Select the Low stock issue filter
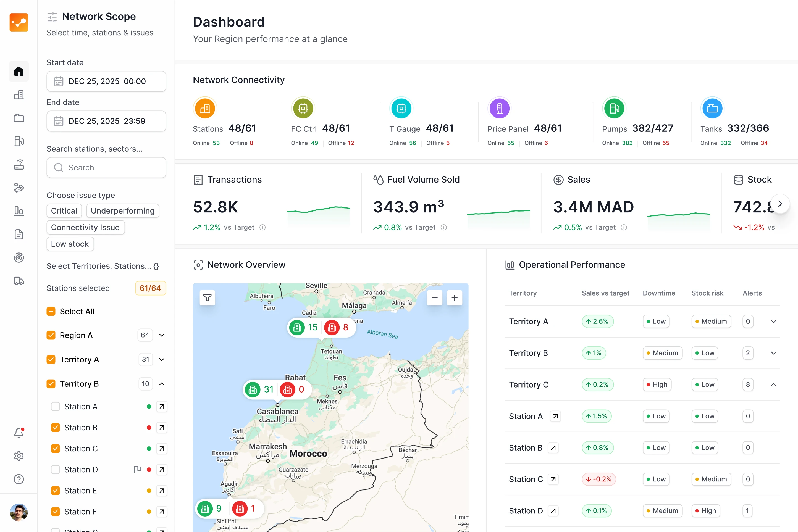This screenshot has height=532, width=798. (70, 244)
